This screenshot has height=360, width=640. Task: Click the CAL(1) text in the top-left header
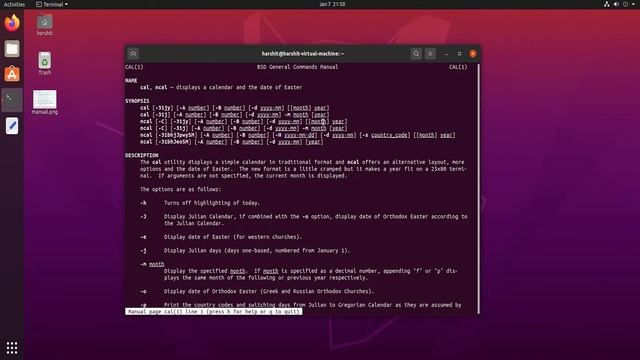click(134, 67)
